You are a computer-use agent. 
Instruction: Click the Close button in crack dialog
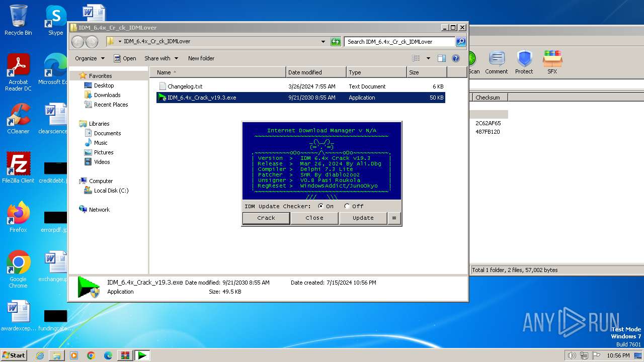click(x=314, y=218)
